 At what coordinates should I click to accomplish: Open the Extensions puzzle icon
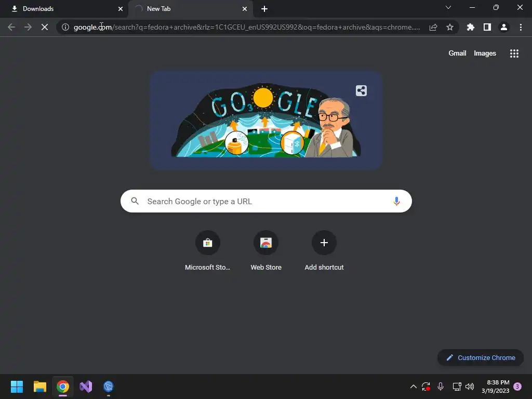tap(471, 27)
